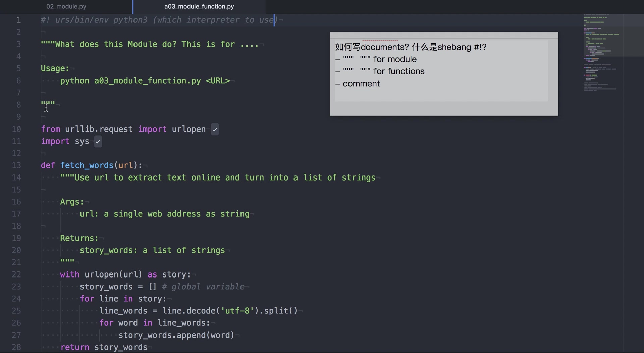The width and height of the screenshot is (644, 353).
Task: Click 'with urlopen(url) as story:' line
Action: coord(125,274)
